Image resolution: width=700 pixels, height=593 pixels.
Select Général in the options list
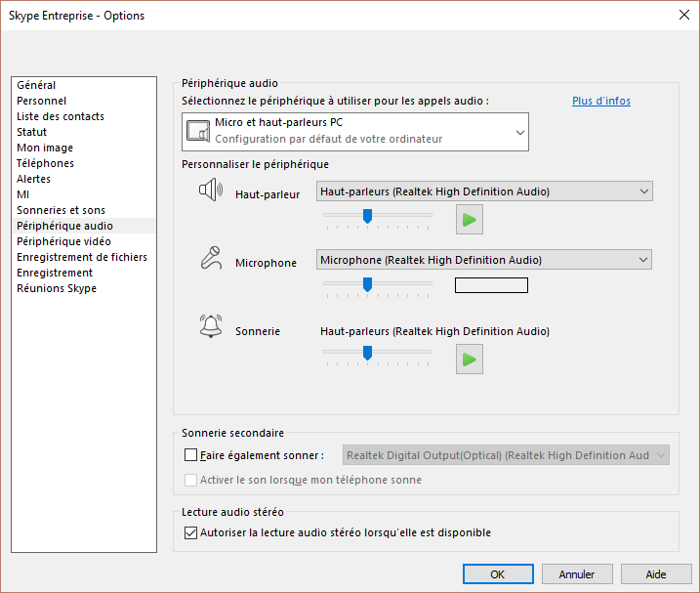84,85
